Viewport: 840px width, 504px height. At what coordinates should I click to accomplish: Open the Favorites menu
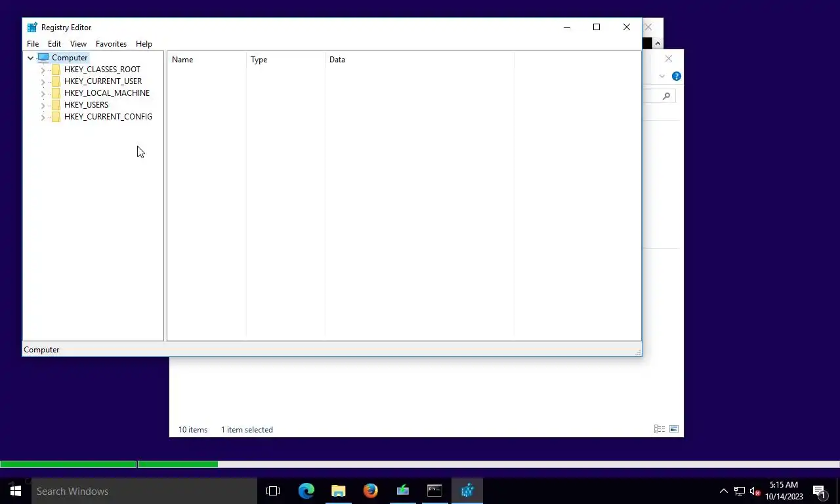click(x=111, y=44)
